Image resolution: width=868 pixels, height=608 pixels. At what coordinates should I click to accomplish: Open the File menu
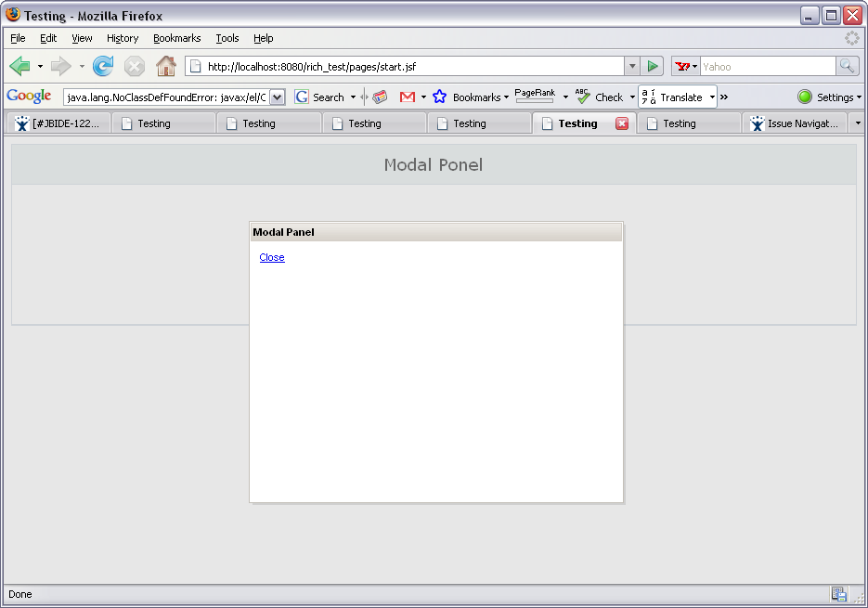[18, 38]
